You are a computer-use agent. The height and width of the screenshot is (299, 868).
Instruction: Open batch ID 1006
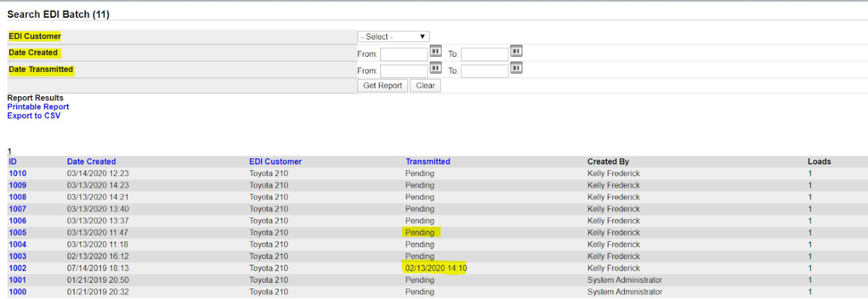17,221
